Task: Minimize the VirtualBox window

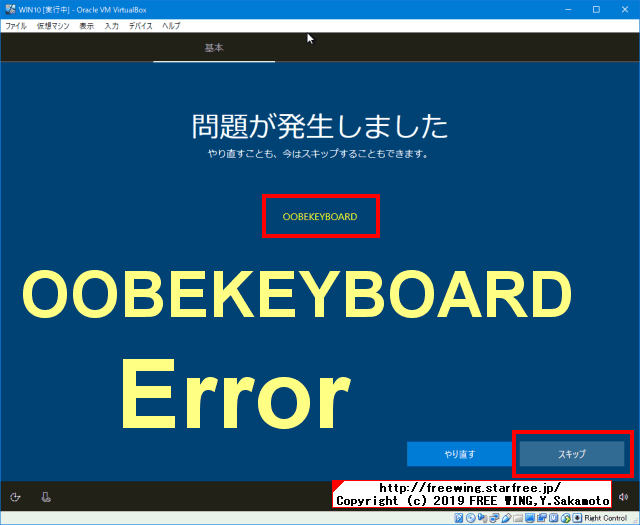Action: pyautogui.click(x=568, y=9)
